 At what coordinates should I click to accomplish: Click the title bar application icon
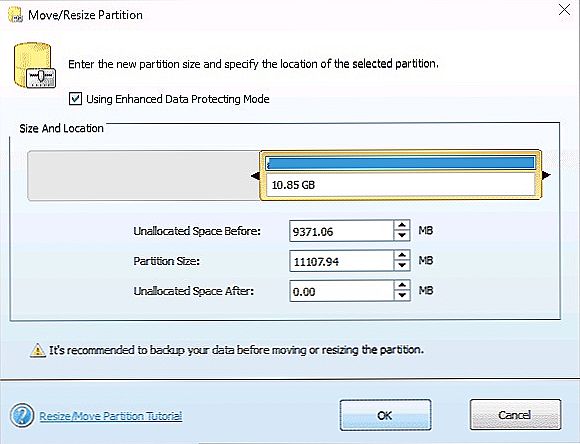(15, 15)
